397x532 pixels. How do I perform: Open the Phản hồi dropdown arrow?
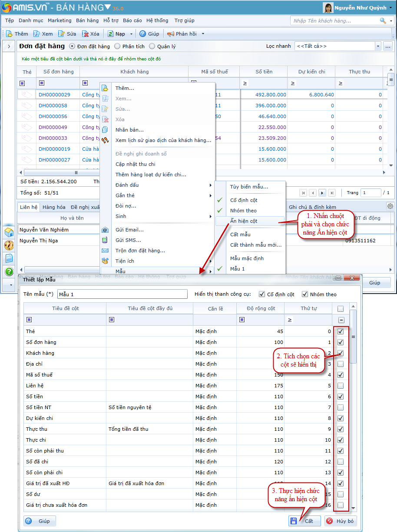[x=203, y=34]
